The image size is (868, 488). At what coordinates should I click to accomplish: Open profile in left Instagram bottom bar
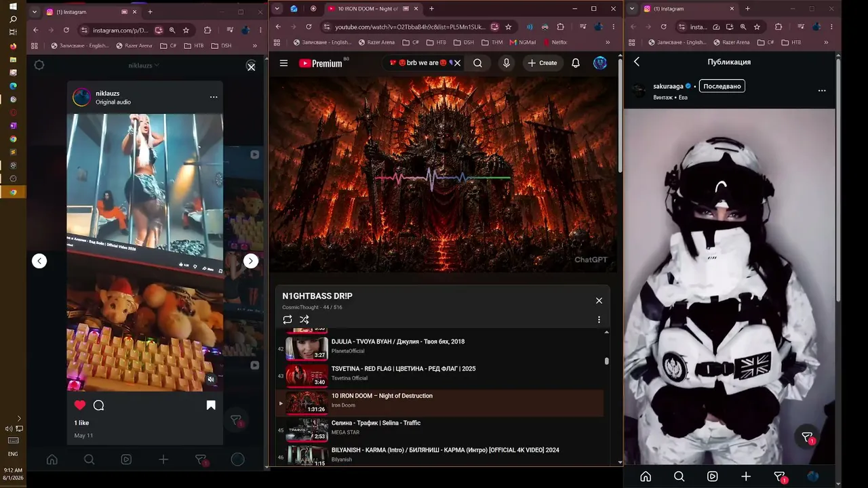(x=237, y=460)
